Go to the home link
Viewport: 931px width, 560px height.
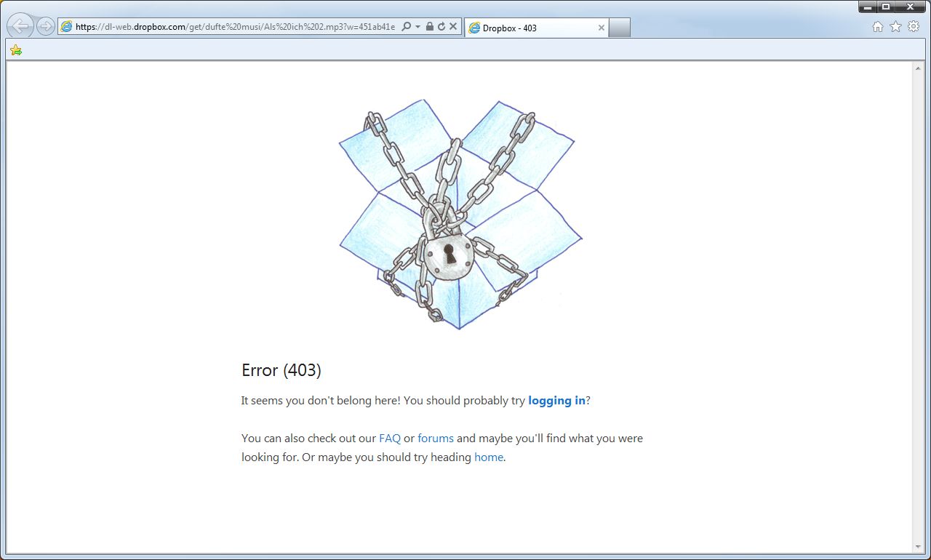click(x=489, y=457)
